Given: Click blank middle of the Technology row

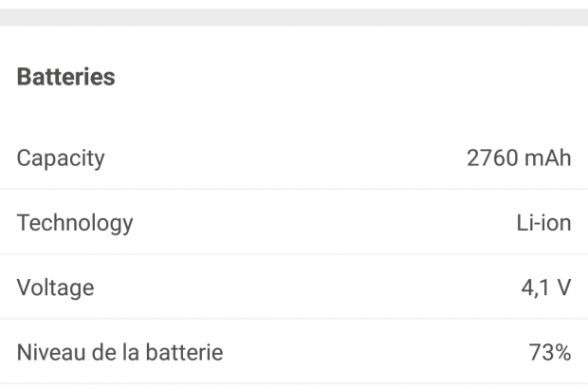Looking at the screenshot, I should coord(294,224).
